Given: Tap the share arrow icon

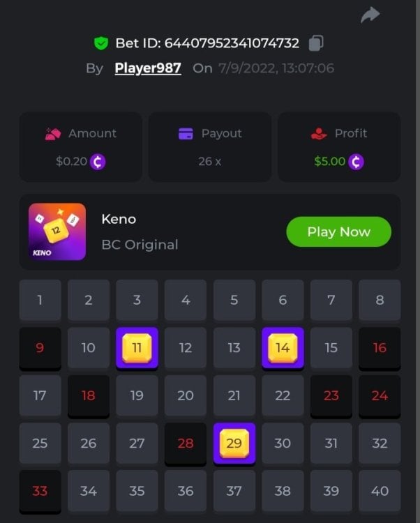Looking at the screenshot, I should (370, 15).
